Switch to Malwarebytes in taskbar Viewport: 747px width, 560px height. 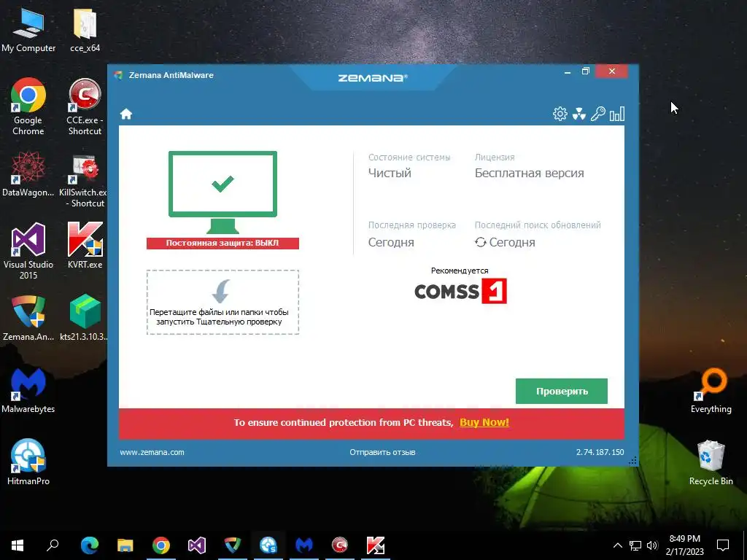tap(304, 545)
